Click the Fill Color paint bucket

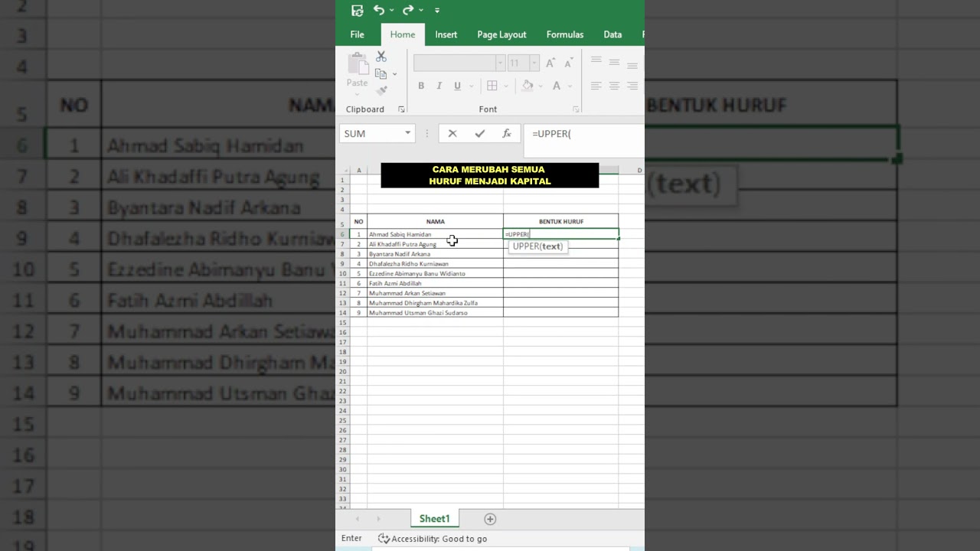click(528, 86)
